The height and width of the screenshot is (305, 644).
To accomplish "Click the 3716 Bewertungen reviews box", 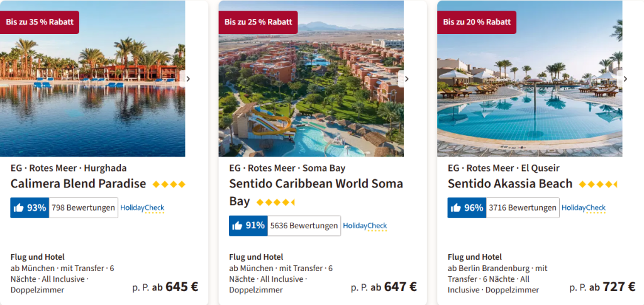I will point(522,208).
